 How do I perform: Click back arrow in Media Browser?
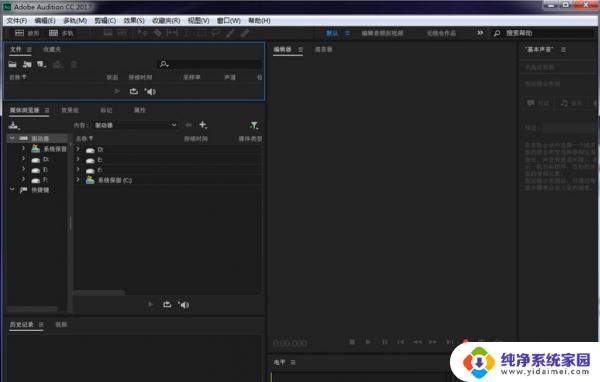pos(188,125)
